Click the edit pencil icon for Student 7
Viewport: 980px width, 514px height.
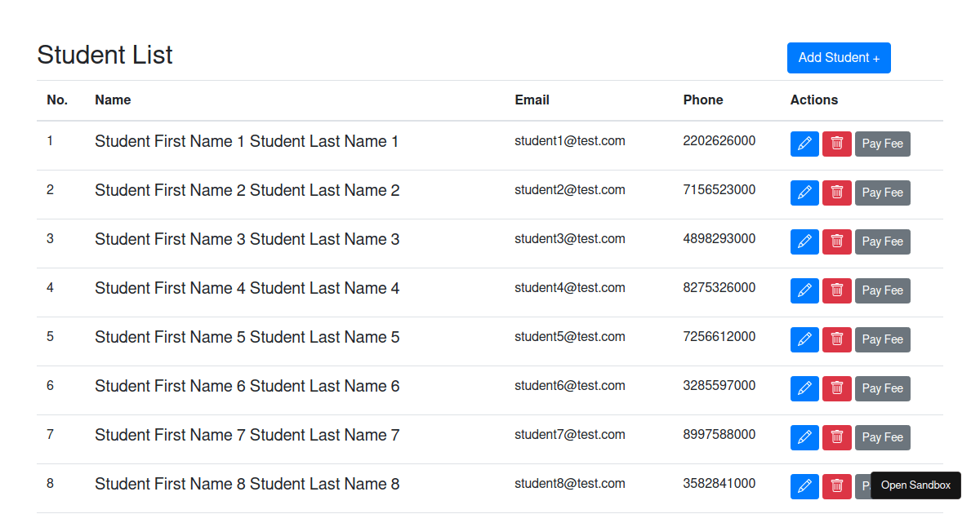(x=804, y=437)
